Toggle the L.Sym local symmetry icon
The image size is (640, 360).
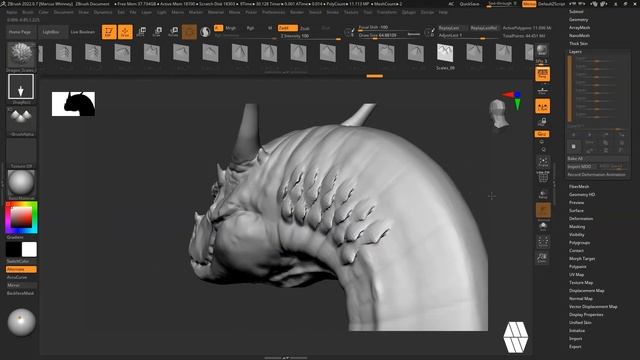point(542,106)
